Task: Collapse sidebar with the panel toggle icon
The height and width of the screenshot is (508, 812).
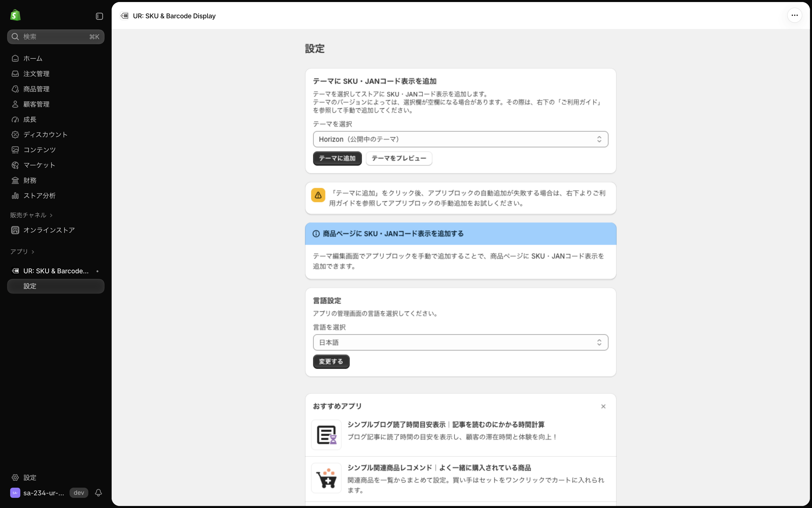Action: [99, 16]
